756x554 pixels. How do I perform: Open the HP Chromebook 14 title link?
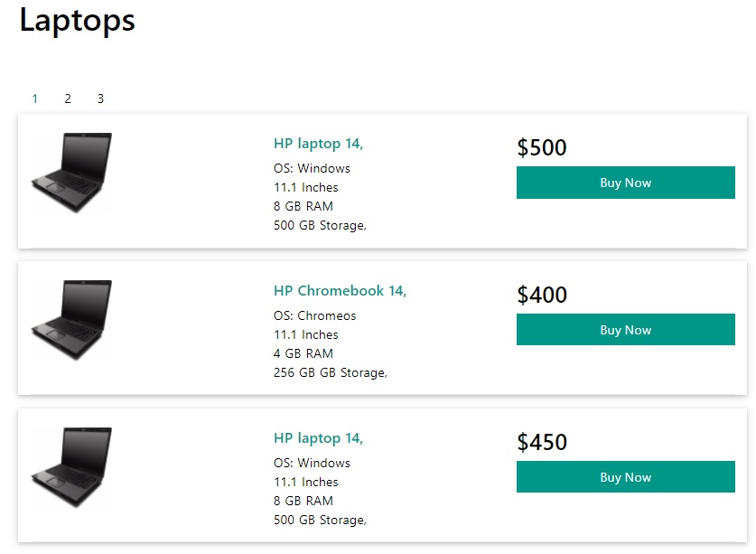click(340, 291)
